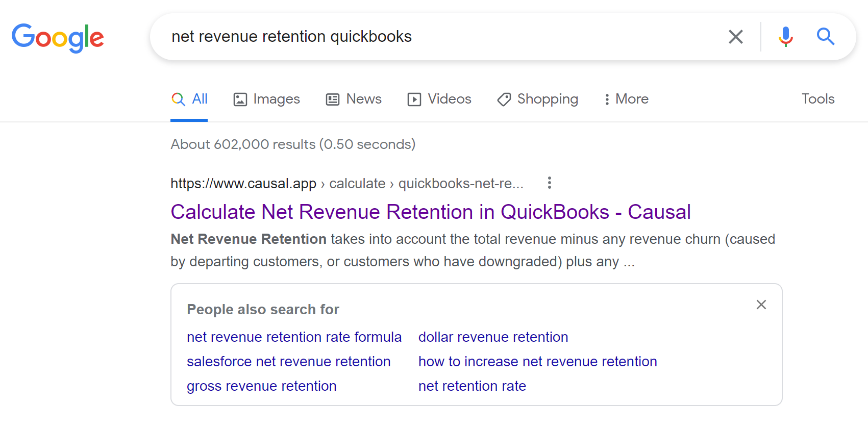Click the Google logo
The height and width of the screenshot is (428, 868).
point(58,38)
